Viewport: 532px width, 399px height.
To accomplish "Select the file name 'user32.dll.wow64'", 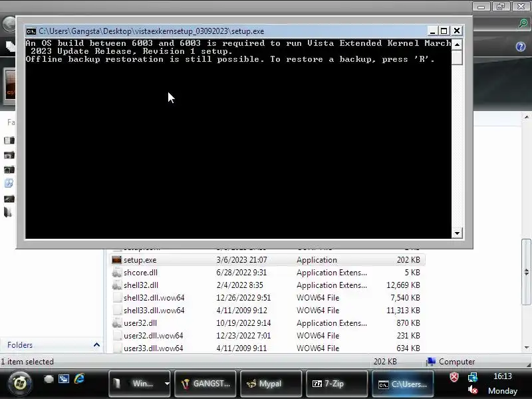I will tap(154, 336).
